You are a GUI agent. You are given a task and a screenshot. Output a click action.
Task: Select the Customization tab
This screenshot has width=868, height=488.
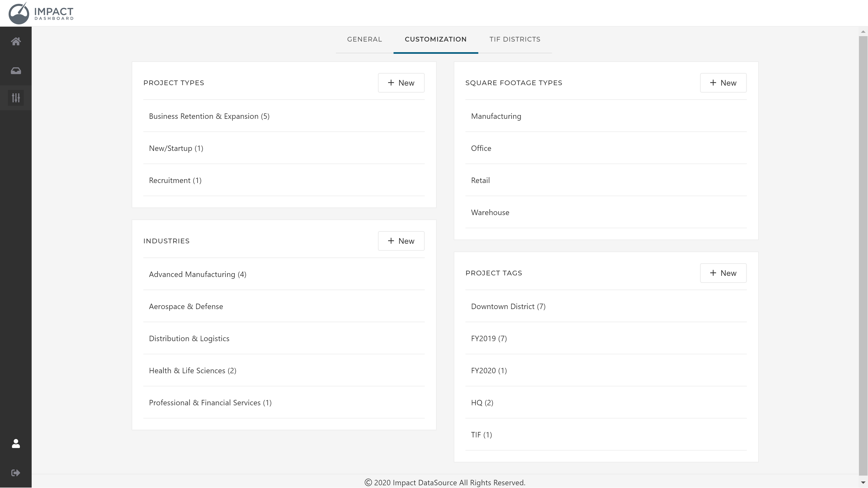tap(436, 39)
